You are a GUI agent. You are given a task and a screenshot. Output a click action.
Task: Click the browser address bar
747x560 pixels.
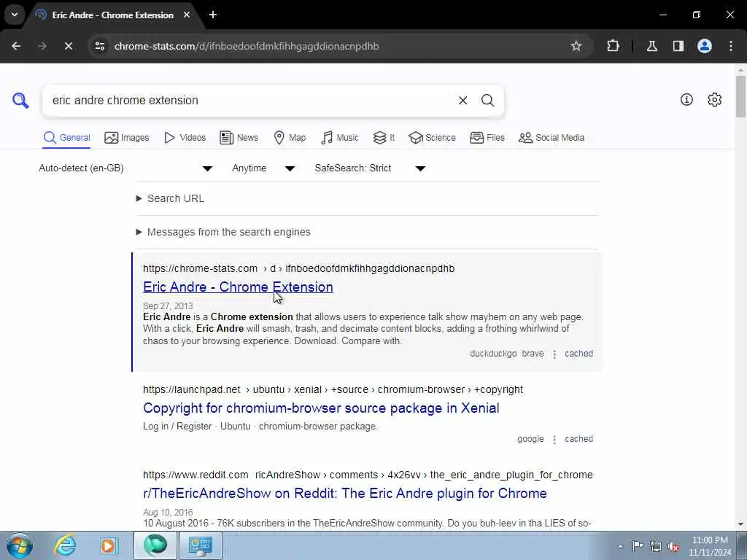pyautogui.click(x=333, y=46)
